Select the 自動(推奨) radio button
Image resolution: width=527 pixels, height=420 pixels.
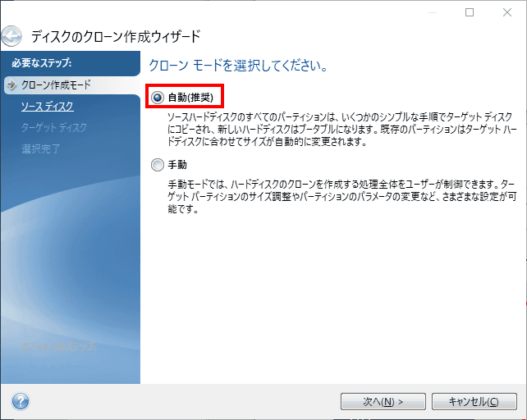[158, 98]
